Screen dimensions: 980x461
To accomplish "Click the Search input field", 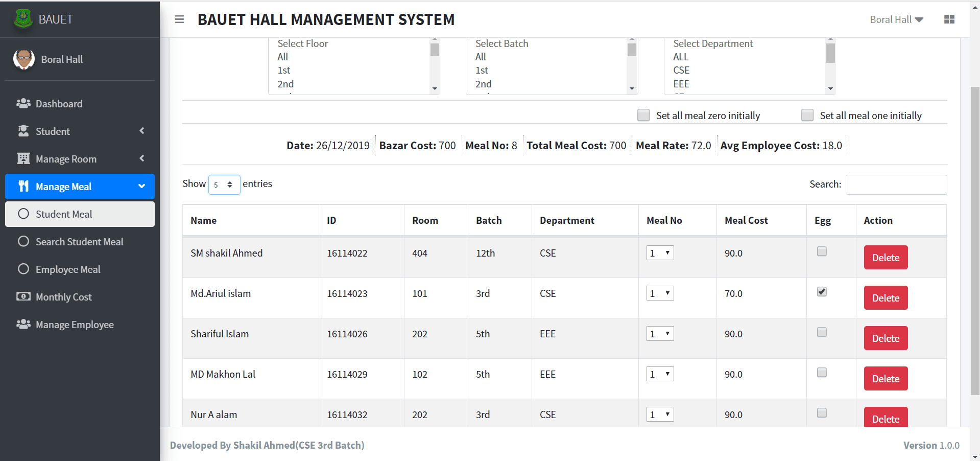I will [896, 185].
